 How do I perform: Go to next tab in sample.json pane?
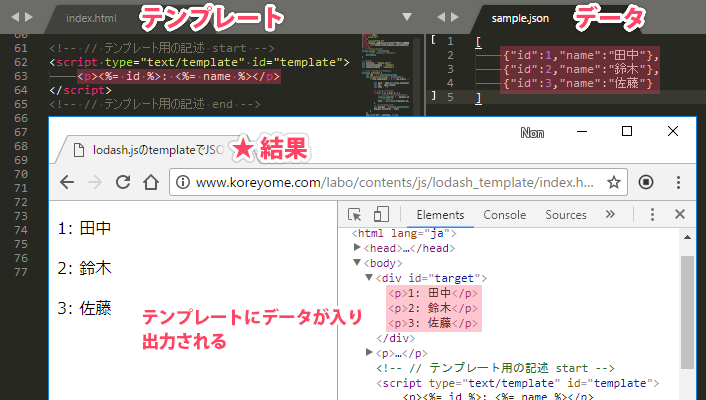[x=455, y=17]
